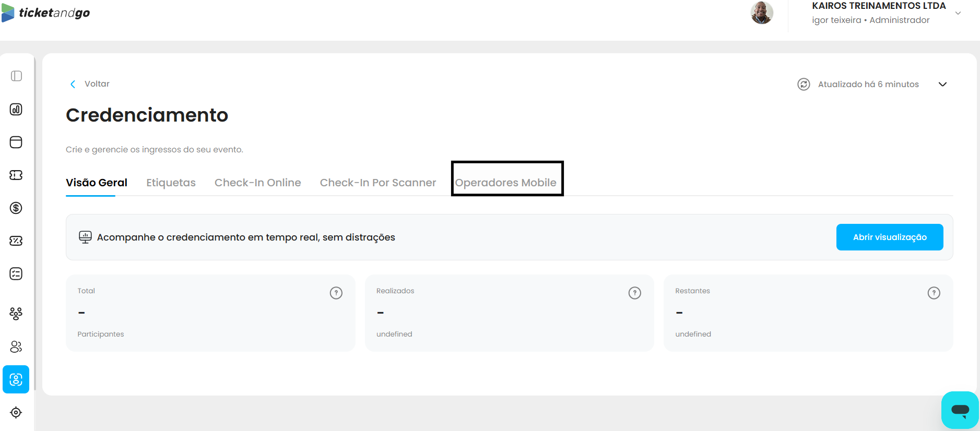Click the 'Crie e gerencie os ingressos' description
The width and height of the screenshot is (980, 431).
pyautogui.click(x=155, y=149)
